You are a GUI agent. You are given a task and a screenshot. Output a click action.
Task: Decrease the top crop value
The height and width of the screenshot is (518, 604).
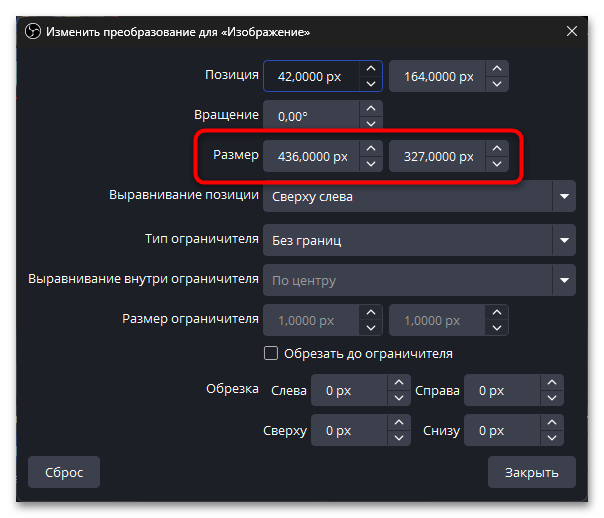click(399, 438)
